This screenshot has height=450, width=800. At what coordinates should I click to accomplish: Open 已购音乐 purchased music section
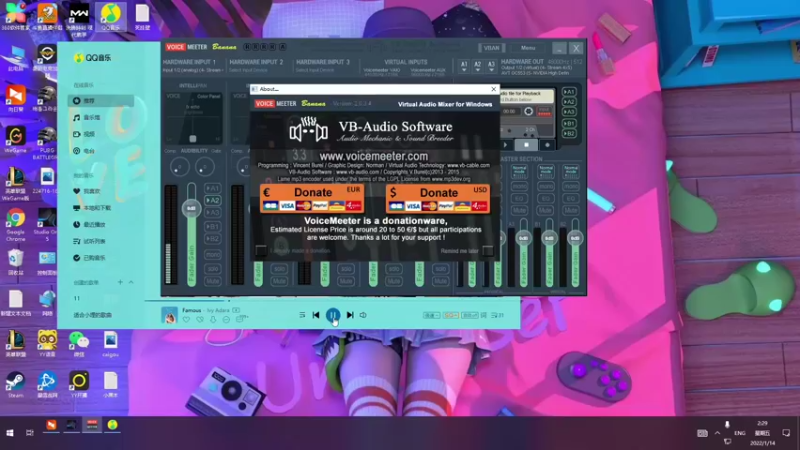coord(89,258)
